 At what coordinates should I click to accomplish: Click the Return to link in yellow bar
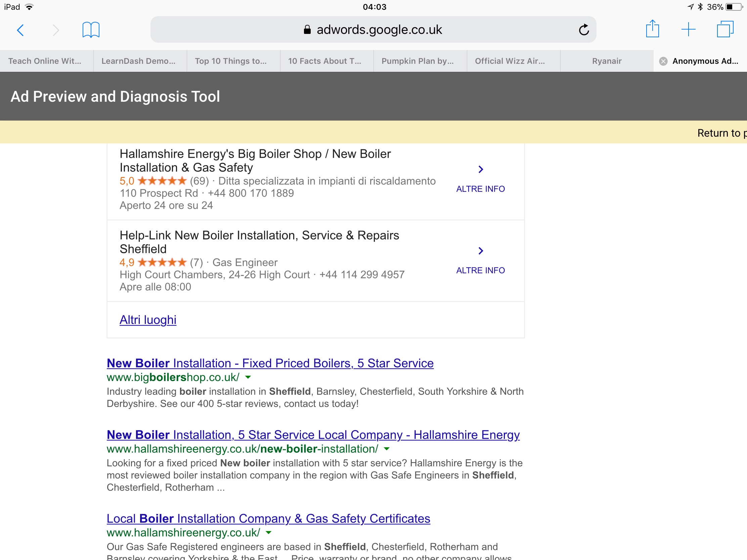[722, 133]
